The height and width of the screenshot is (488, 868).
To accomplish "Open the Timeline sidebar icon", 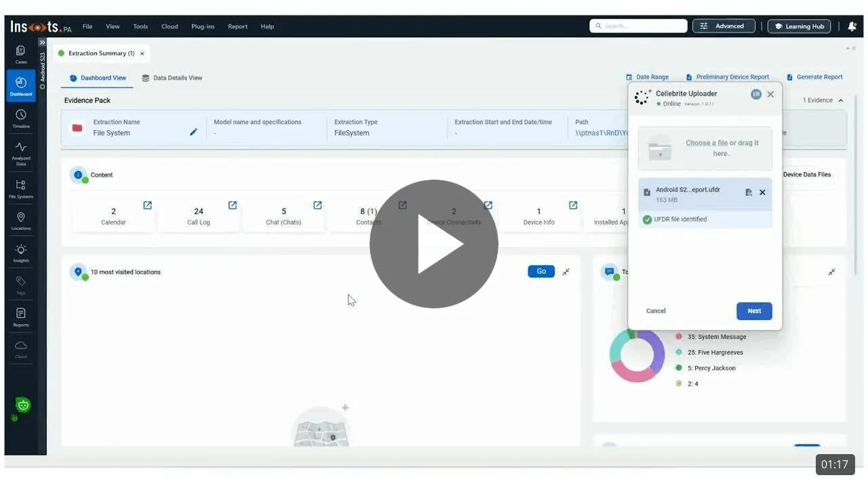I will (x=21, y=118).
